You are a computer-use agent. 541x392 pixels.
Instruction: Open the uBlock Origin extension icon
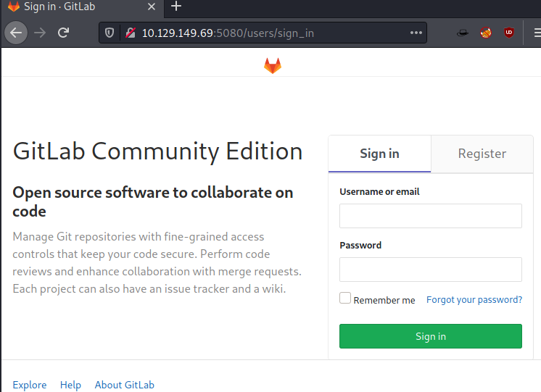(509, 33)
